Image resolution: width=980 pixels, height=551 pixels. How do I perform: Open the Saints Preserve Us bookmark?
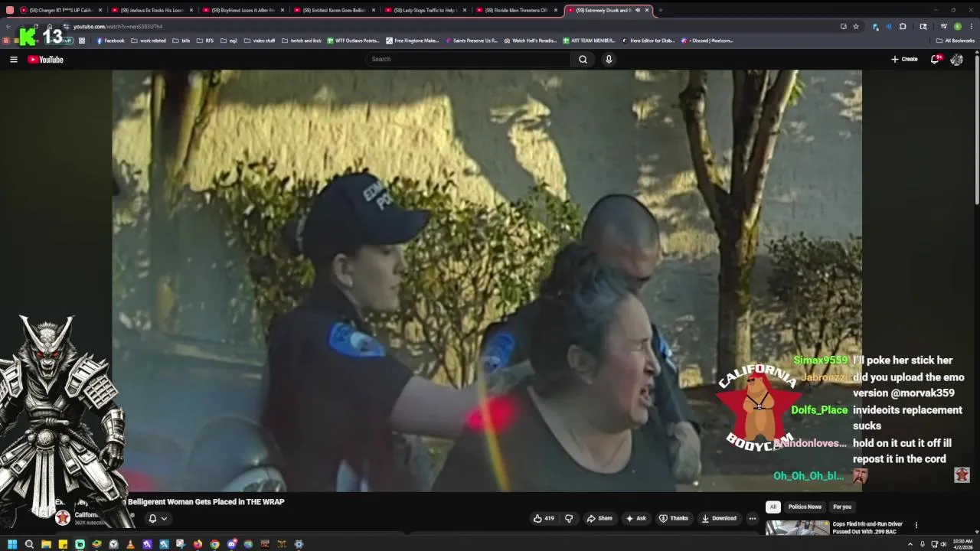[472, 41]
